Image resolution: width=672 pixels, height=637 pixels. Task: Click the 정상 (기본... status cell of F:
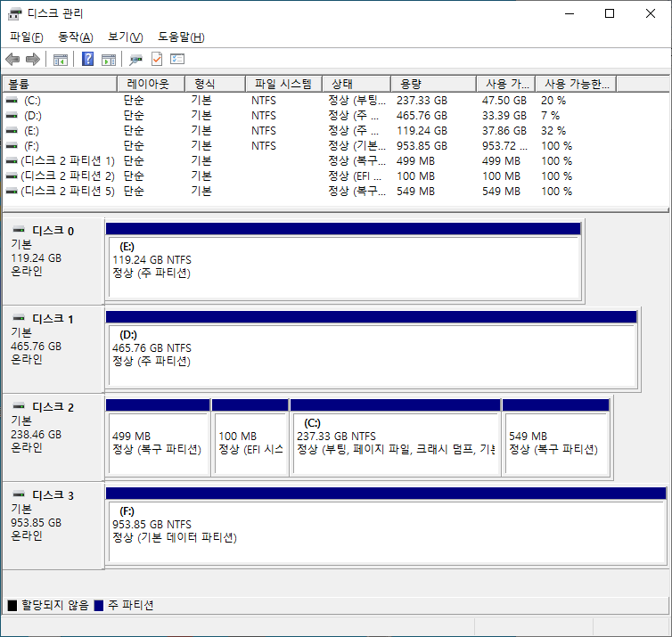[357, 145]
